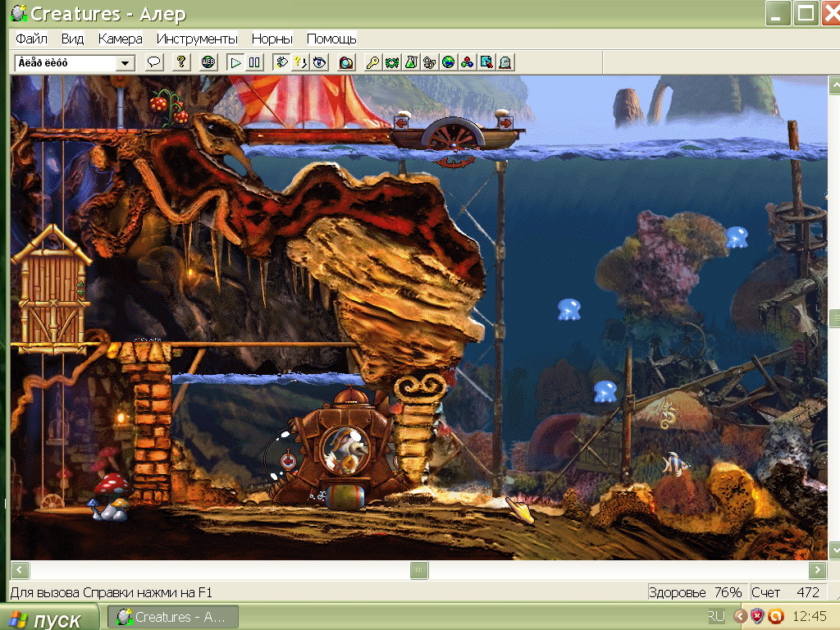Open the Инструменты menu
Screen dimensions: 840x630
coord(197,39)
